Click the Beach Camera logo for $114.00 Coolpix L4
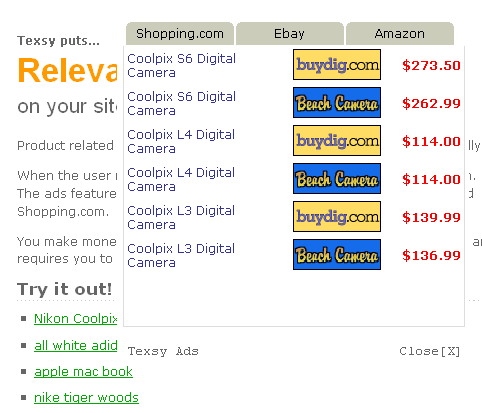This screenshot has height=413, width=482. point(337,179)
